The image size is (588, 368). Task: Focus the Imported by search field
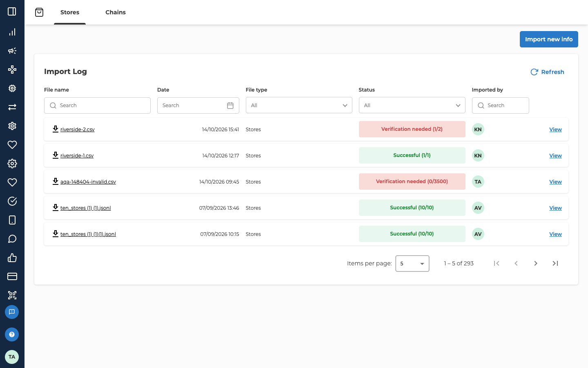coord(500,105)
